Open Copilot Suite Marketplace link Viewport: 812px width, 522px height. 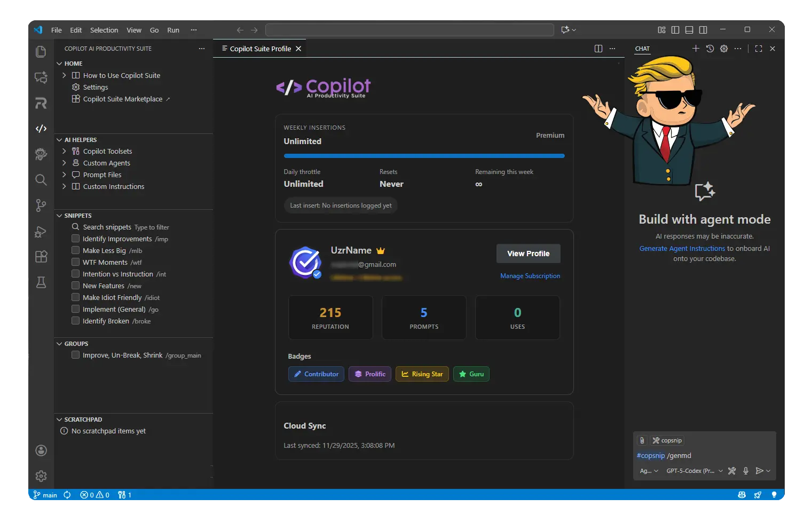click(x=123, y=99)
